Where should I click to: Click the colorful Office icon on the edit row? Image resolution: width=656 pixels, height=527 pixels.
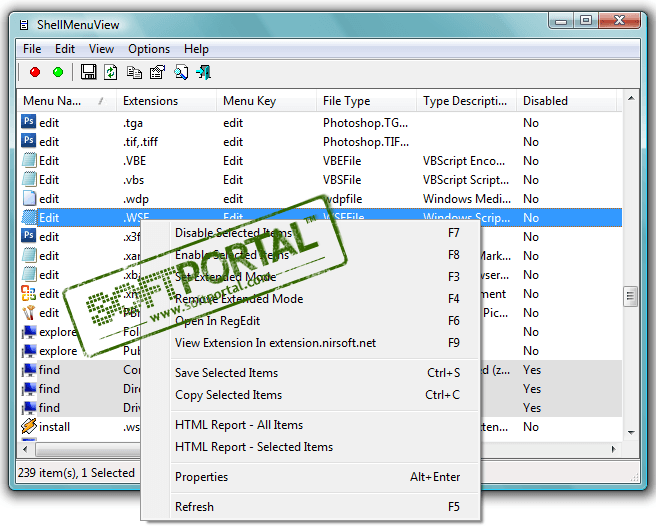(28, 293)
